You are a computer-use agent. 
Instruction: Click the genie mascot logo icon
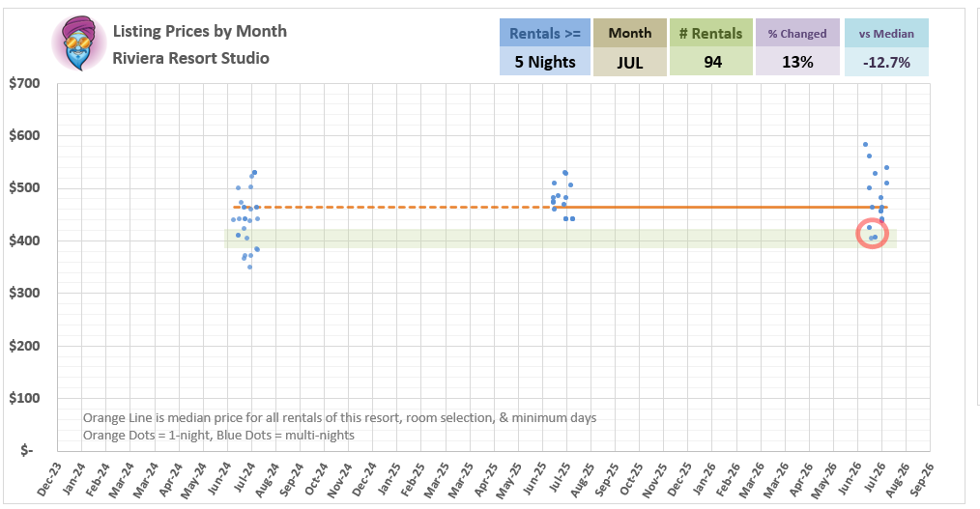click(x=80, y=44)
